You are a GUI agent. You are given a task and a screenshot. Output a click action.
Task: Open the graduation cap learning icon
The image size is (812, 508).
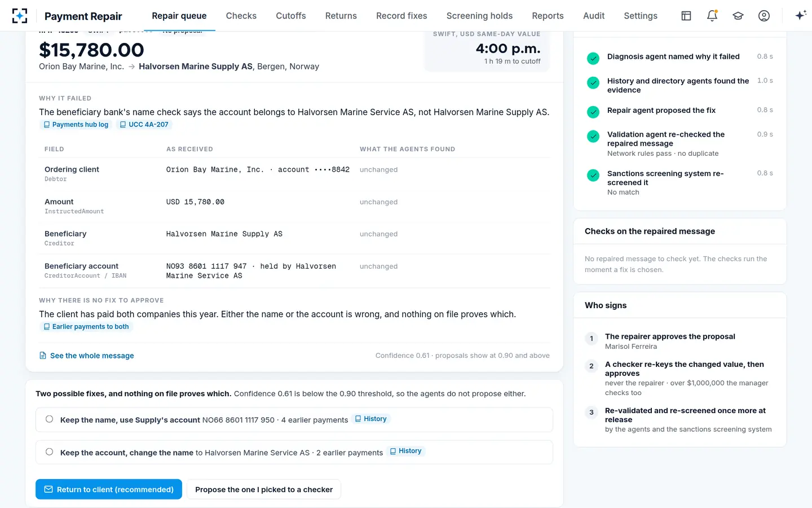click(x=738, y=16)
